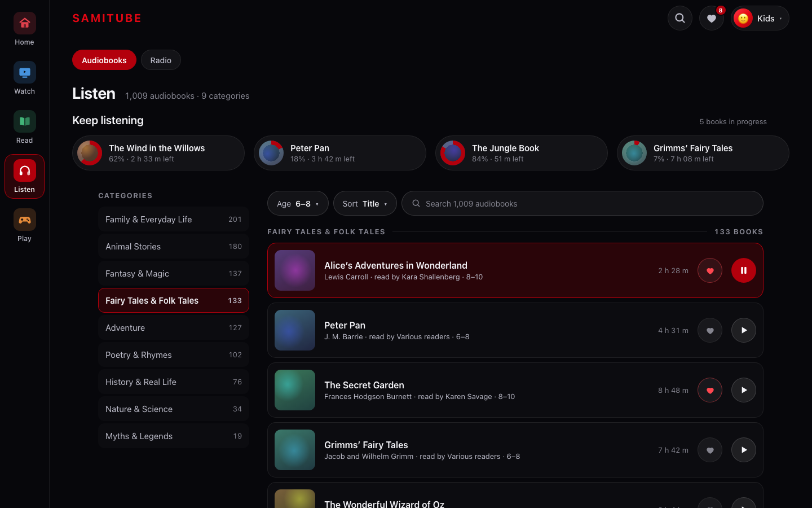This screenshot has height=508, width=812.
Task: Select Fairy Tales & Folk Tales category
Action: (174, 300)
